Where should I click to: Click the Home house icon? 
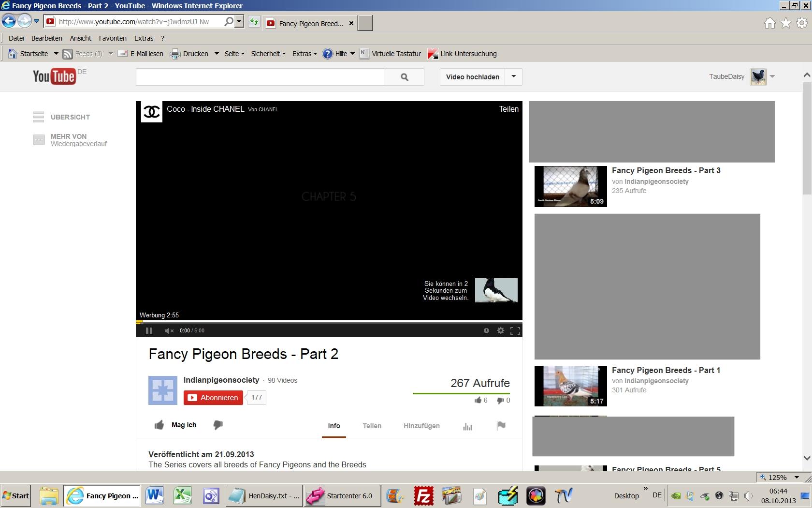coord(769,23)
